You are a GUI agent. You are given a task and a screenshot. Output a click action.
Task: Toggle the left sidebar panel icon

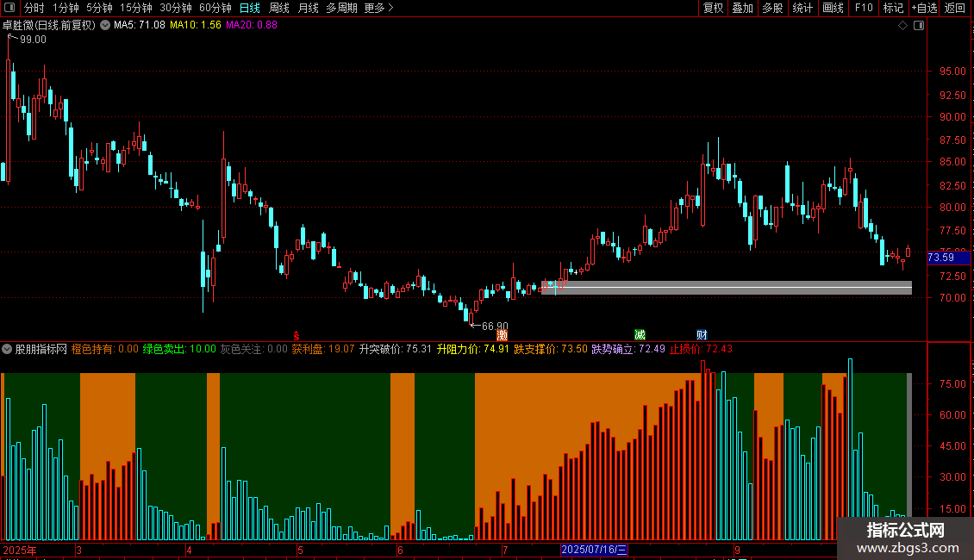pyautogui.click(x=9, y=8)
